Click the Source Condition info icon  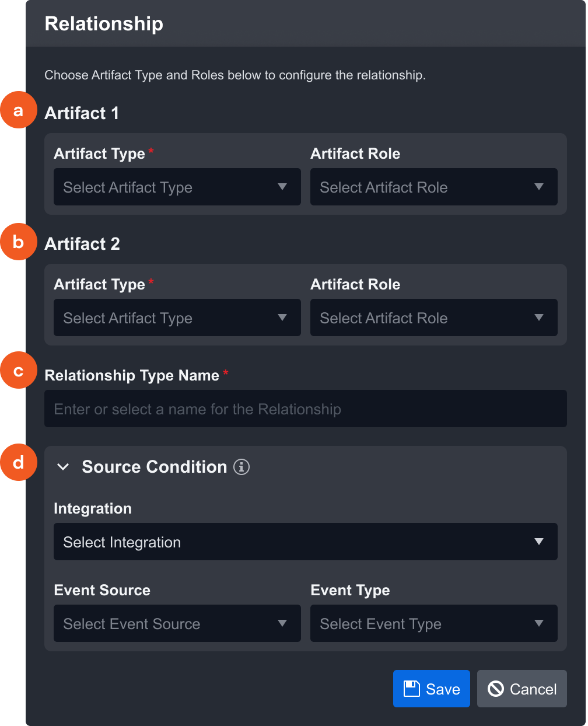pos(242,467)
